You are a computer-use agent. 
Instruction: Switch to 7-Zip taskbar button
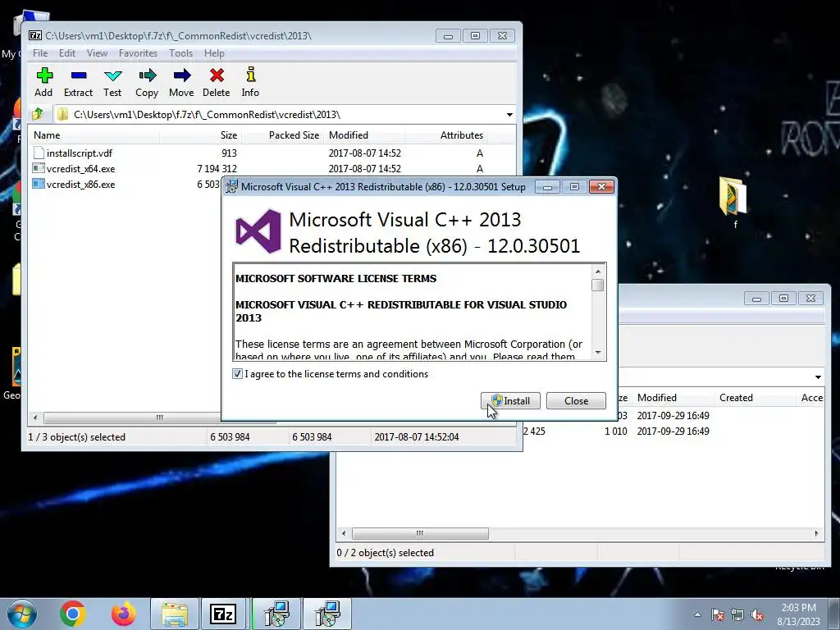click(x=224, y=614)
